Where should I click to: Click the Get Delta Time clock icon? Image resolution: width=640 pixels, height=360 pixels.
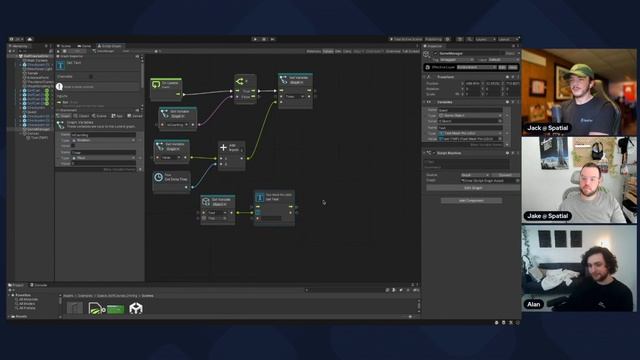pyautogui.click(x=158, y=177)
